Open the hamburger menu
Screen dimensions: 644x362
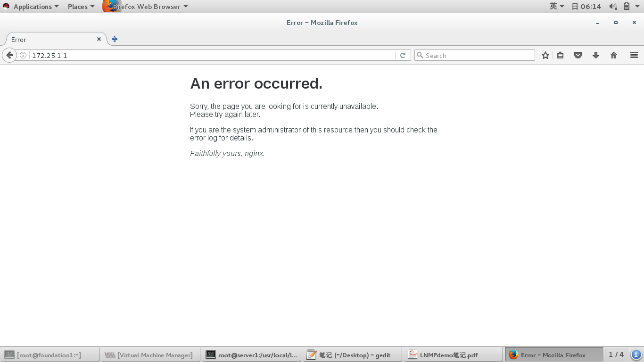pyautogui.click(x=634, y=55)
